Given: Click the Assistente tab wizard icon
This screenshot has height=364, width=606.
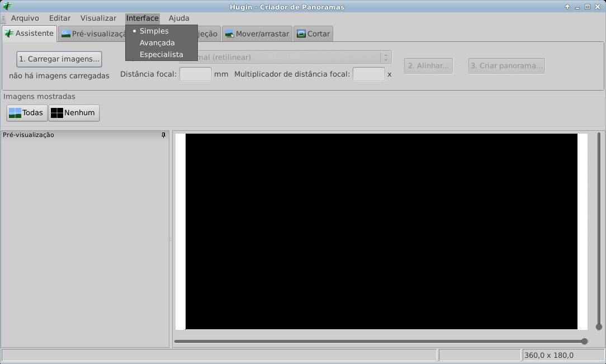Looking at the screenshot, I should tap(9, 34).
